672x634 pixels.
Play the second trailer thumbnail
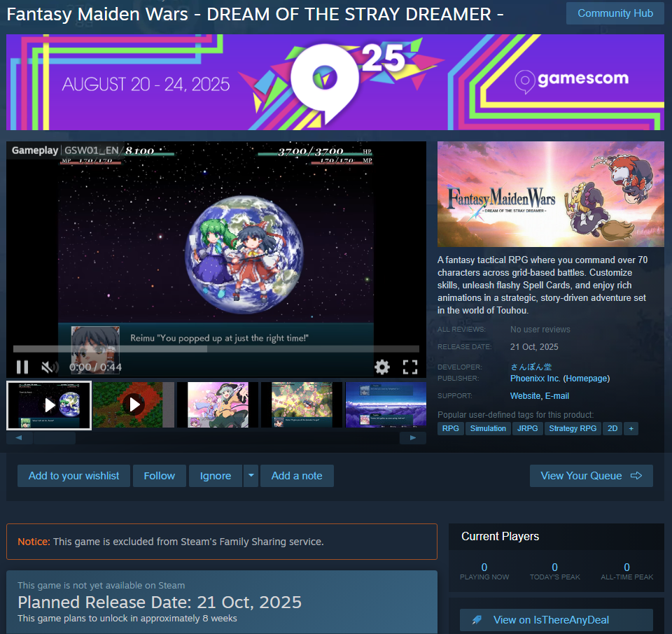134,404
